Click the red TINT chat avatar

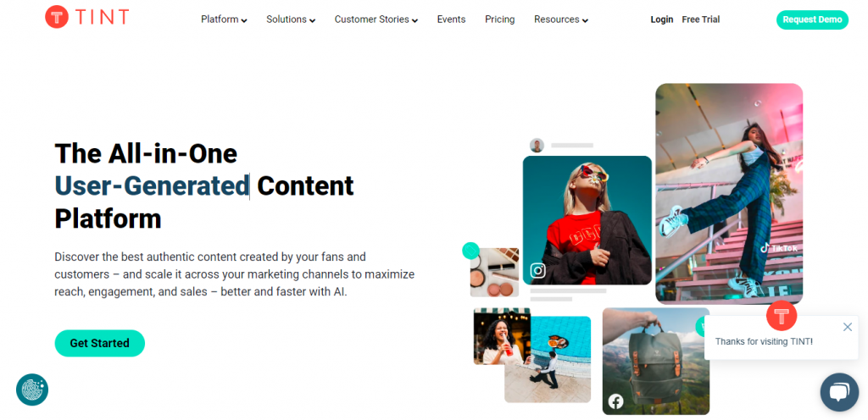coord(781,316)
